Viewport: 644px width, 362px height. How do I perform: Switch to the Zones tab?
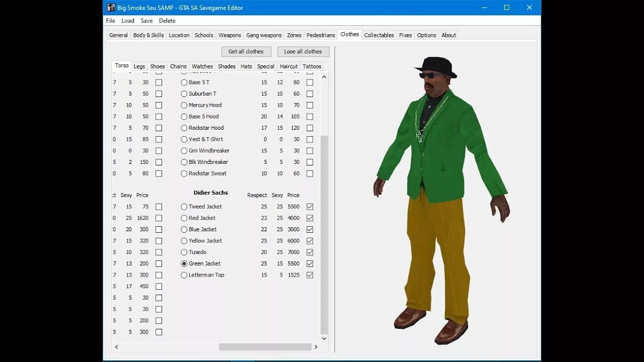294,35
